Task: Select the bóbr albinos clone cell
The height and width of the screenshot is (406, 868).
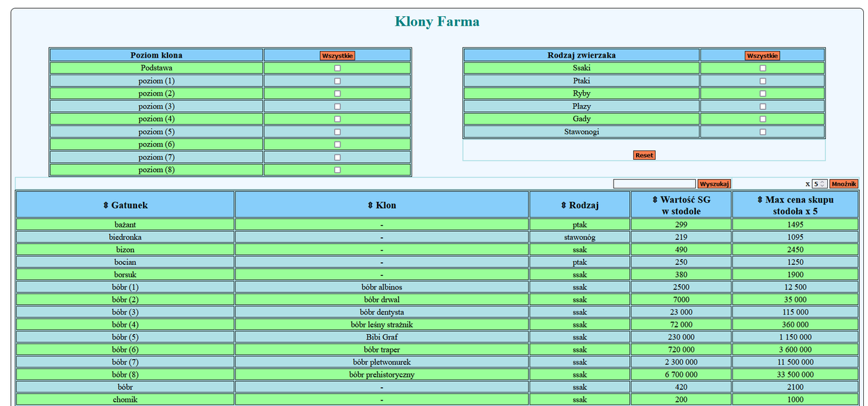Action: (382, 287)
